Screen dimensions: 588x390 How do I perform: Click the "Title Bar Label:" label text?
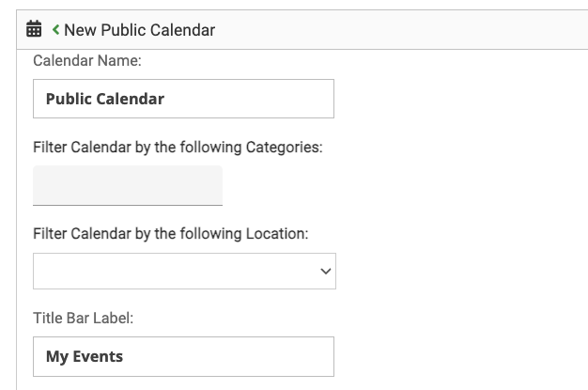[x=84, y=318]
